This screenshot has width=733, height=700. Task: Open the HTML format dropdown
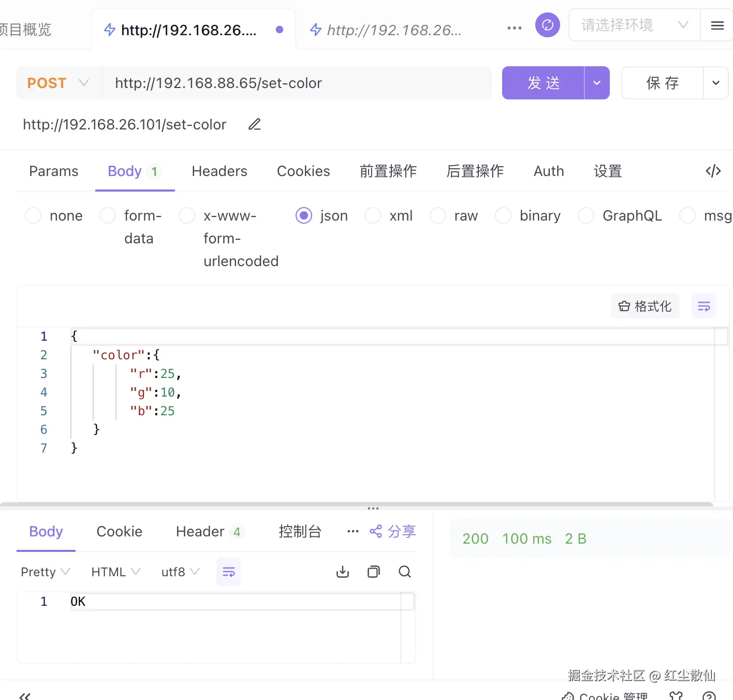116,572
